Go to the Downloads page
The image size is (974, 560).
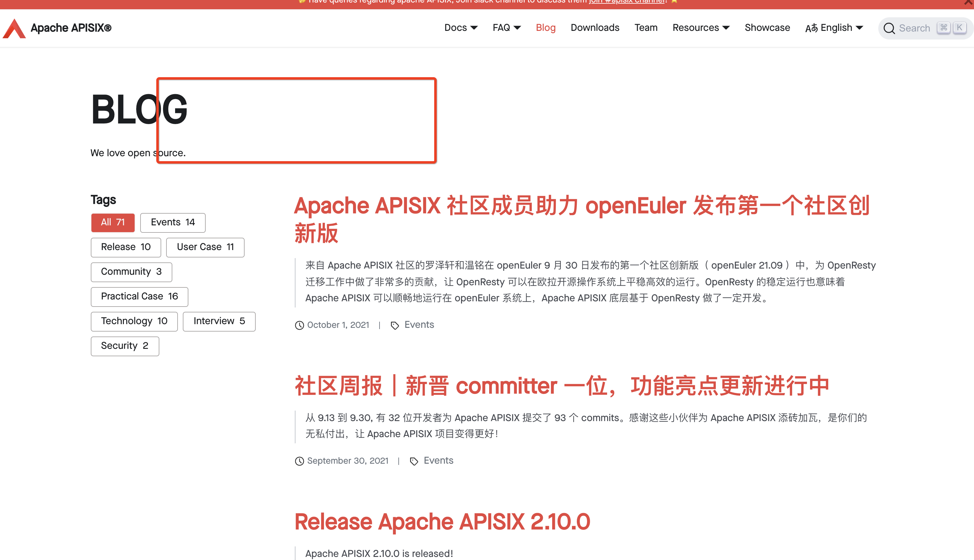click(x=595, y=28)
